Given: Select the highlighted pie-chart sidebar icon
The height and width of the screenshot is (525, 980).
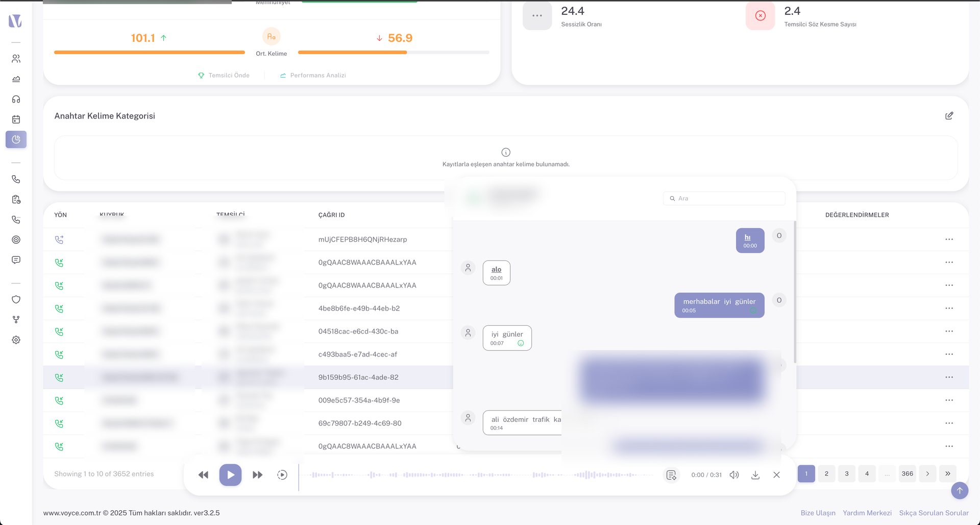Looking at the screenshot, I should point(16,139).
